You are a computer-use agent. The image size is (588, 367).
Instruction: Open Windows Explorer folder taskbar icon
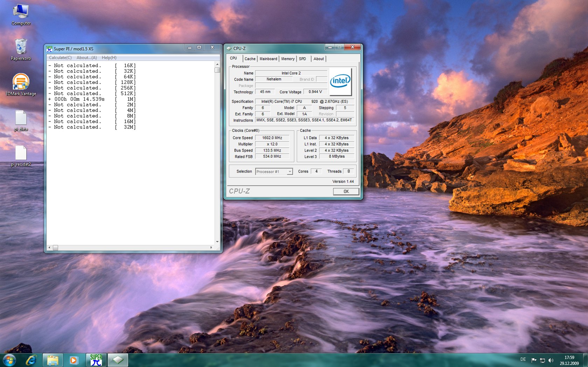click(x=53, y=360)
